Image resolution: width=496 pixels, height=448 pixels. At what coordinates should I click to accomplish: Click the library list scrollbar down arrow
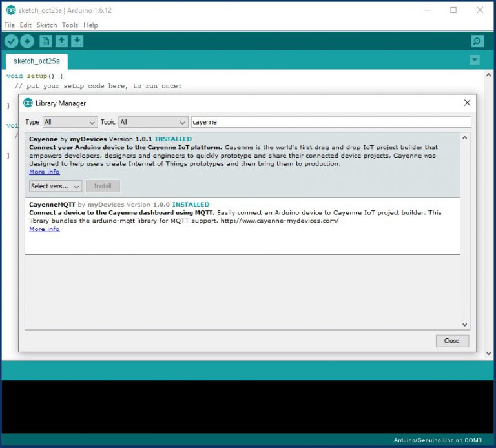465,325
